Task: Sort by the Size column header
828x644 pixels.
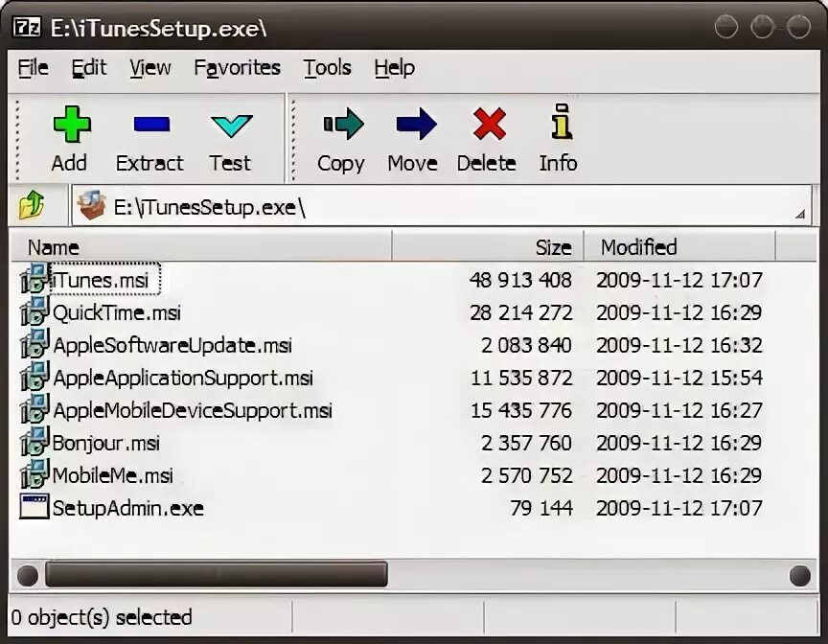Action: click(488, 246)
